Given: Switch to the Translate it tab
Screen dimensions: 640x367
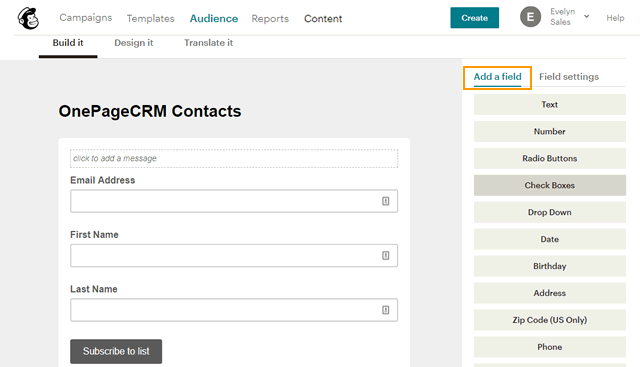Looking at the screenshot, I should [x=209, y=43].
